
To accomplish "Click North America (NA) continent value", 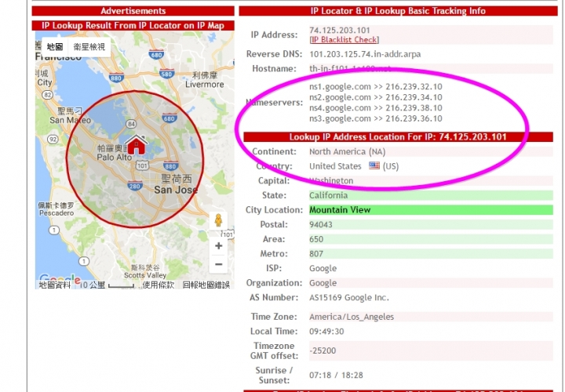I will pos(348,151).
